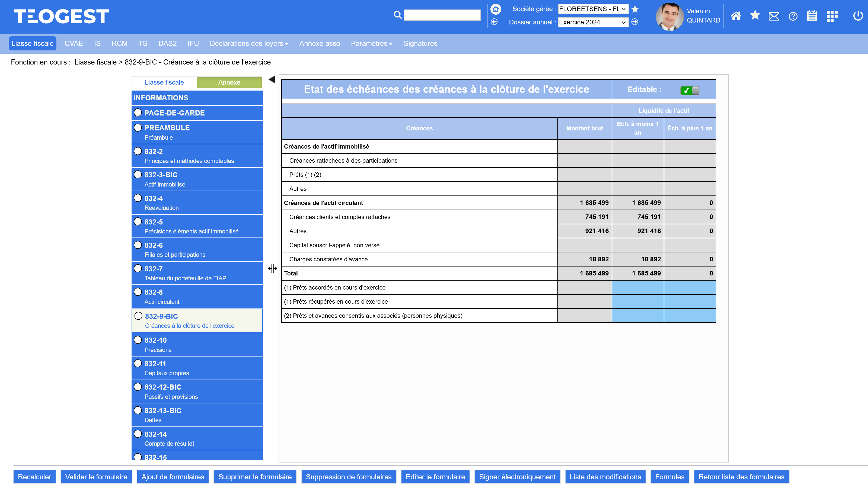Viewport: 868px width, 488px height.
Task: Open the mail envelope icon
Action: pyautogui.click(x=774, y=16)
